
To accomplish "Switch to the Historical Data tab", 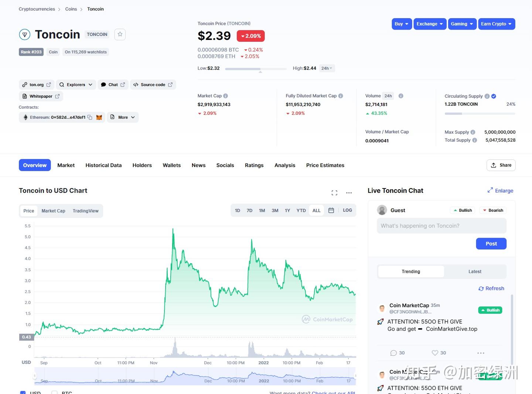I will click(103, 165).
